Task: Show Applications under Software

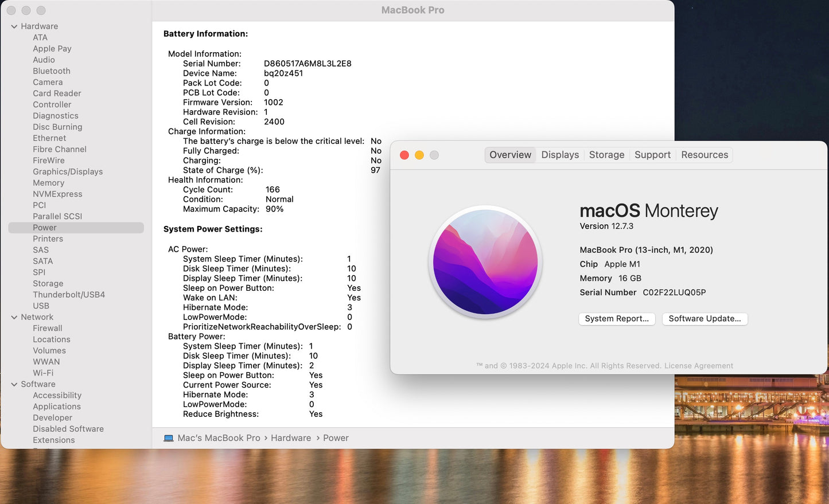Action: click(x=57, y=407)
